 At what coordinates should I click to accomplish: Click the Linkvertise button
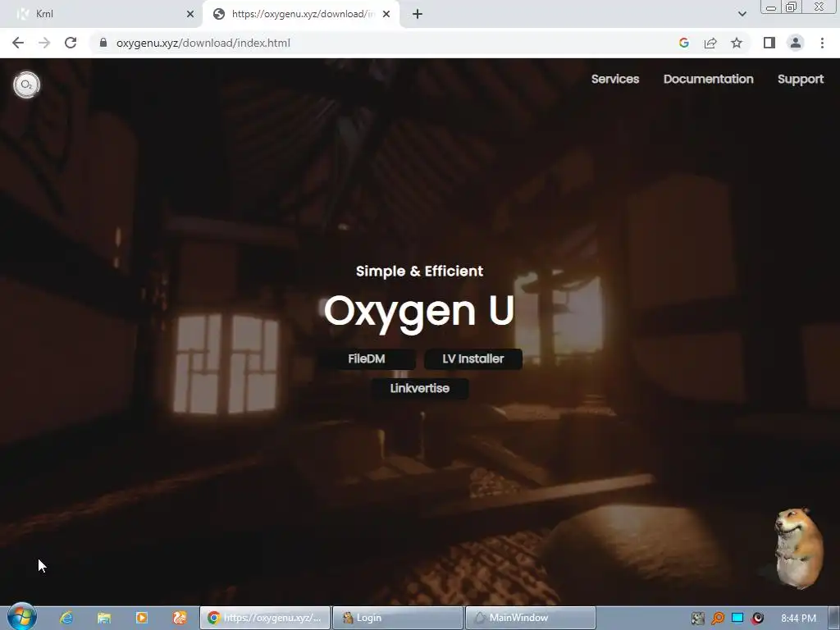click(419, 388)
